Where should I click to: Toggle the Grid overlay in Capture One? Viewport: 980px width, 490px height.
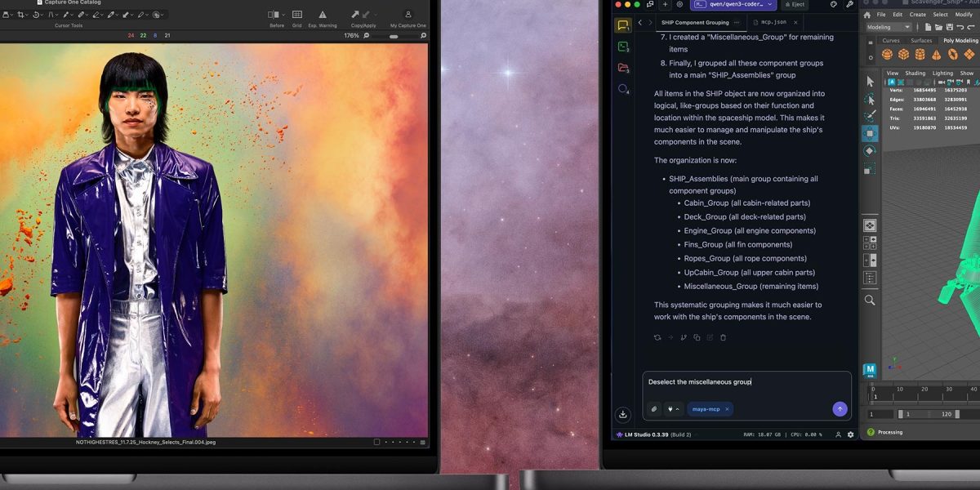click(296, 14)
